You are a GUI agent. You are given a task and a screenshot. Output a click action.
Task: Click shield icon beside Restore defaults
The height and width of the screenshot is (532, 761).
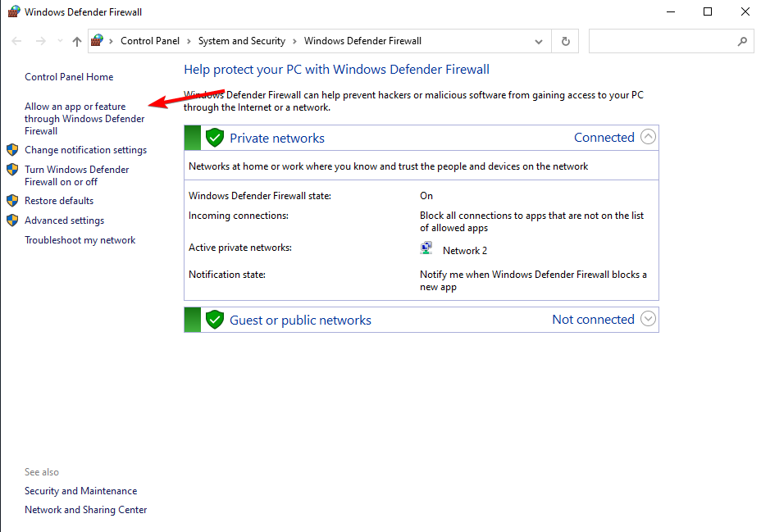click(x=12, y=201)
